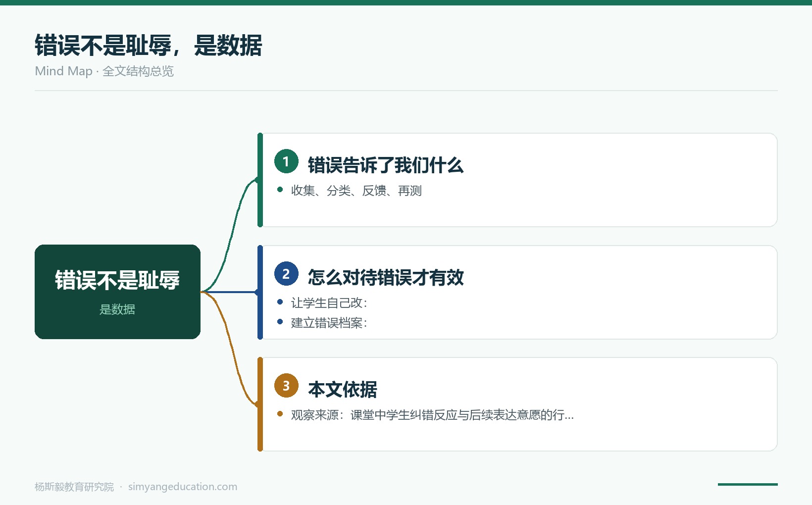Click bullet 建立错误档案:
The height and width of the screenshot is (505, 812).
[x=329, y=323]
